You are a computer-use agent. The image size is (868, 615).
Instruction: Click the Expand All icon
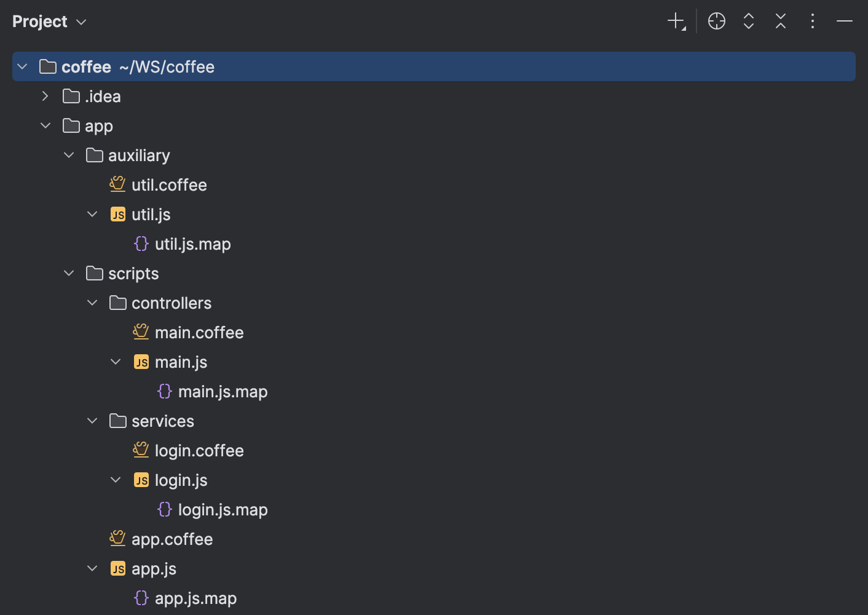(x=749, y=21)
